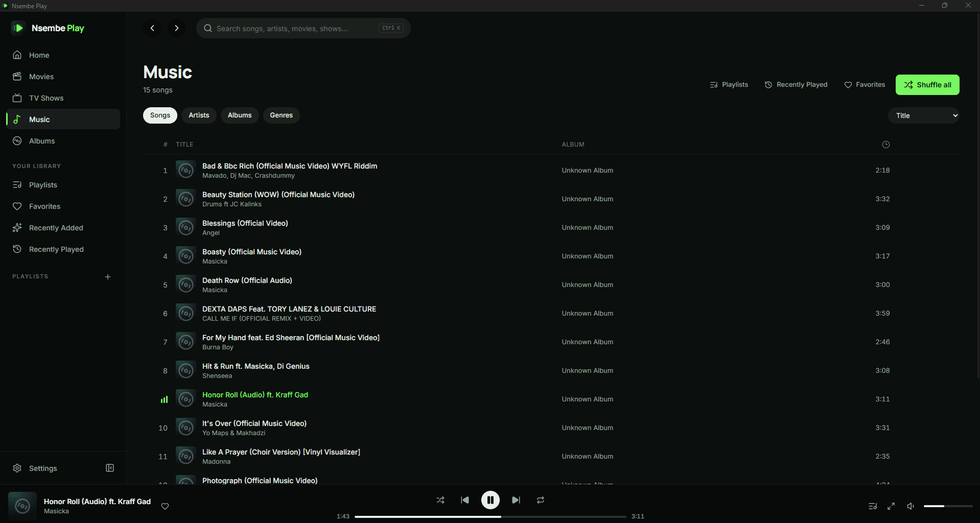Viewport: 980px width, 523px height.
Task: Seek within the song progress bar
Action: tap(491, 516)
